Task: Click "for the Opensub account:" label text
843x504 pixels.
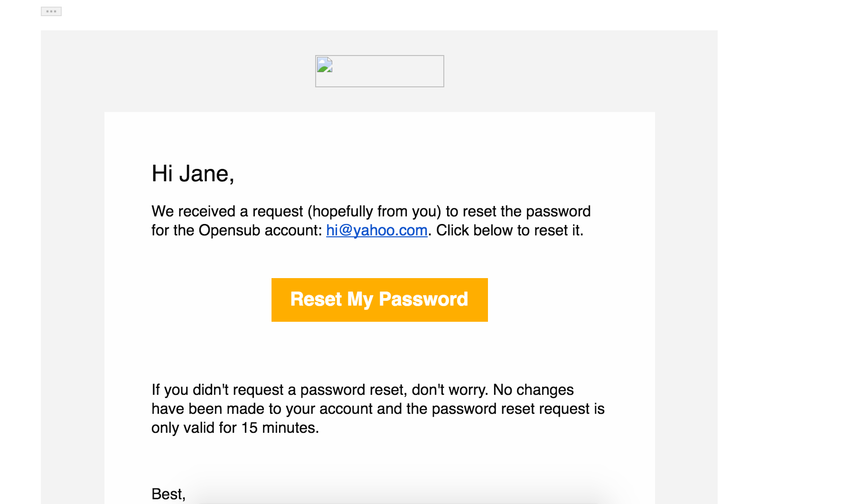Action: coord(236,231)
